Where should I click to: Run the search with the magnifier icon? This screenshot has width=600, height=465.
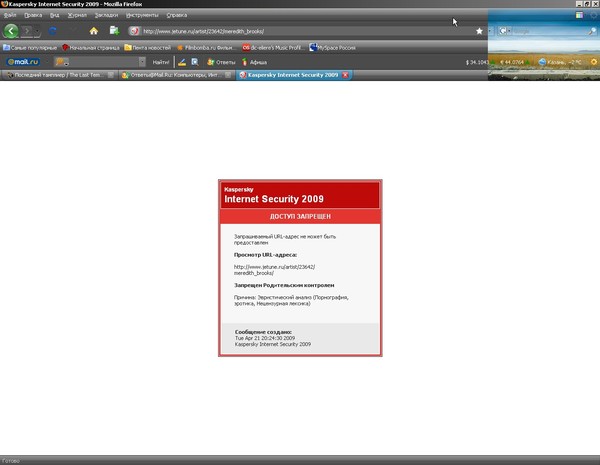pyautogui.click(x=592, y=31)
